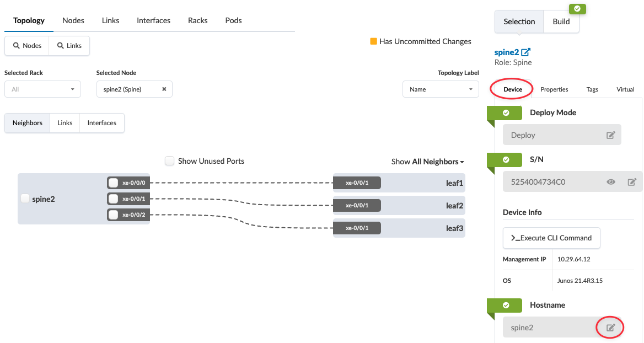
Task: Click green build status check badge
Action: point(577,9)
